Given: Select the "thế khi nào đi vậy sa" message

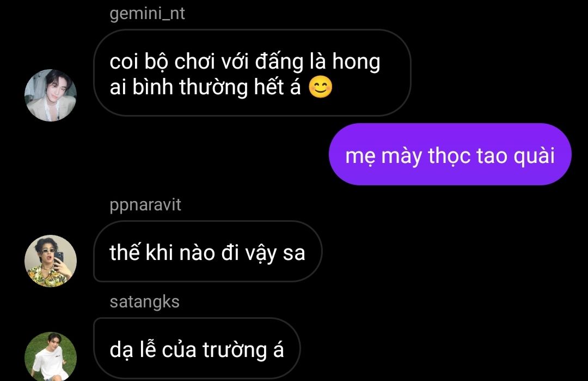Looking at the screenshot, I should 208,251.
